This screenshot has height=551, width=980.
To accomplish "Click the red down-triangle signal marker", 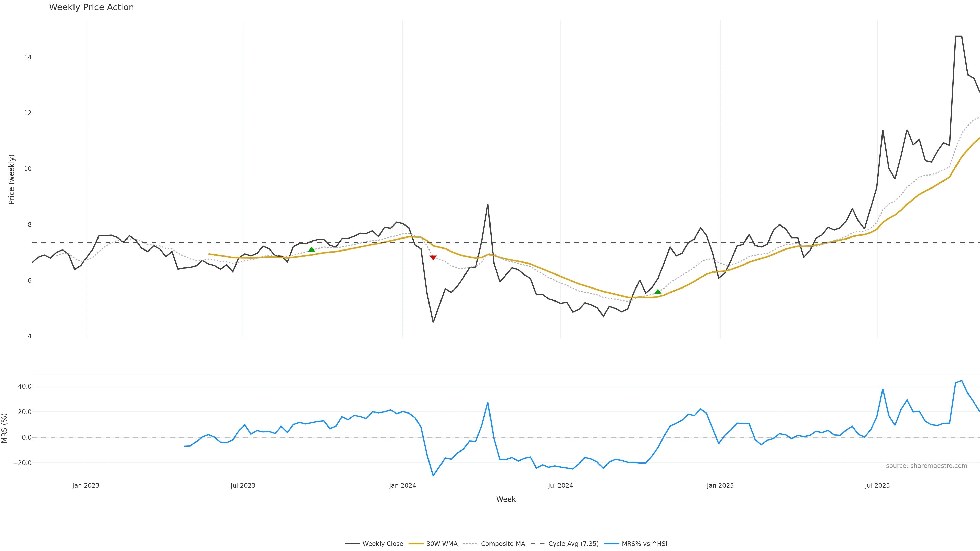I will [433, 257].
